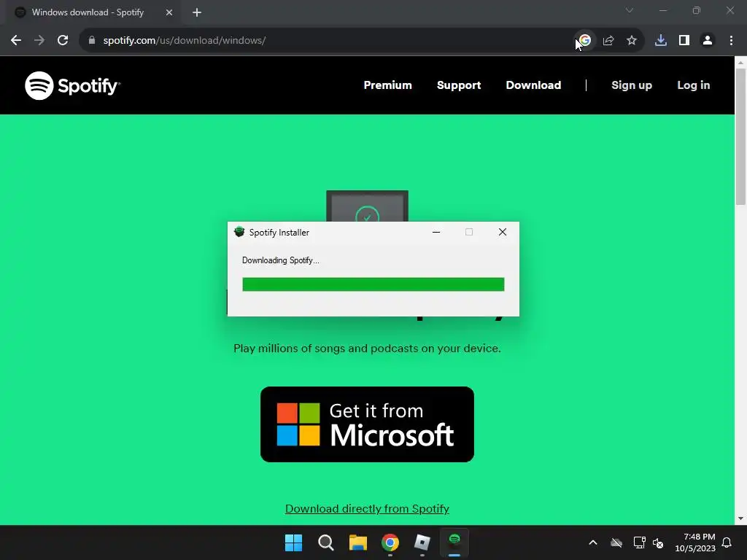Image resolution: width=747 pixels, height=560 pixels.
Task: View site information via the lock icon
Action: click(x=92, y=41)
